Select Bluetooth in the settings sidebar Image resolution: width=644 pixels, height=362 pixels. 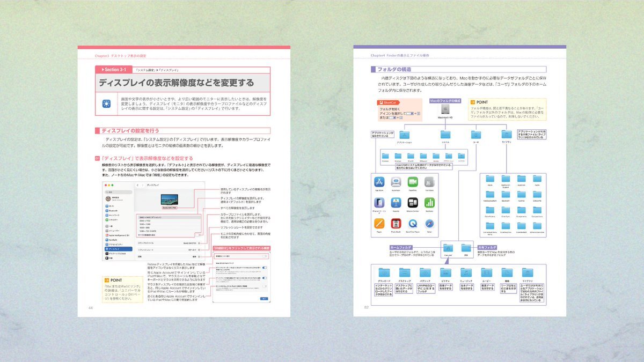(118, 211)
